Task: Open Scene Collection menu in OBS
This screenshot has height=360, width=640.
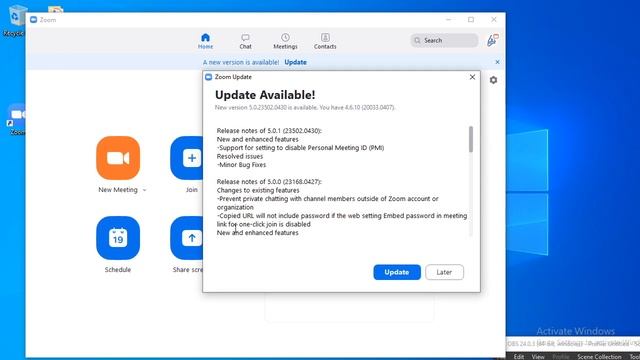Action: coord(599,357)
